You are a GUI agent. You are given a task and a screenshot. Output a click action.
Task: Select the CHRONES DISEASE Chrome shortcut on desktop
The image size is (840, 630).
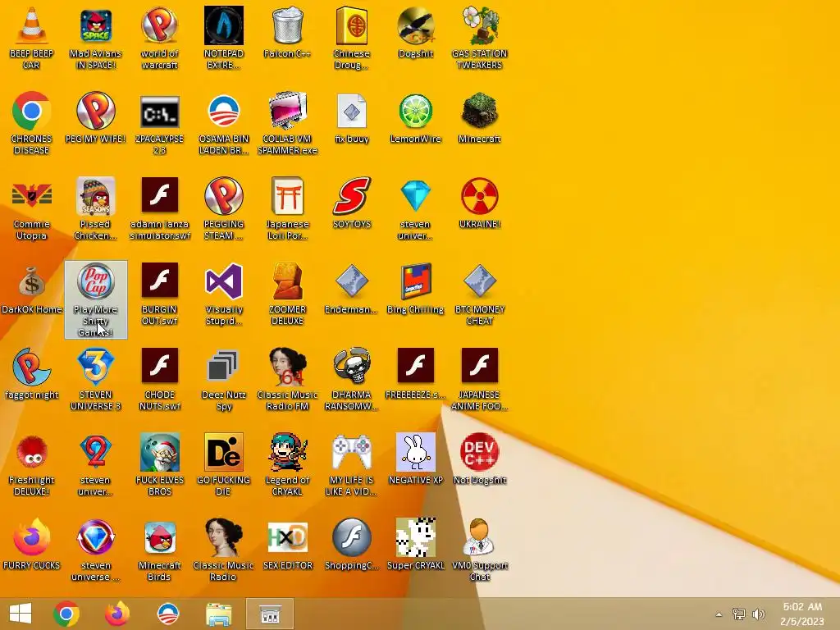point(31,111)
